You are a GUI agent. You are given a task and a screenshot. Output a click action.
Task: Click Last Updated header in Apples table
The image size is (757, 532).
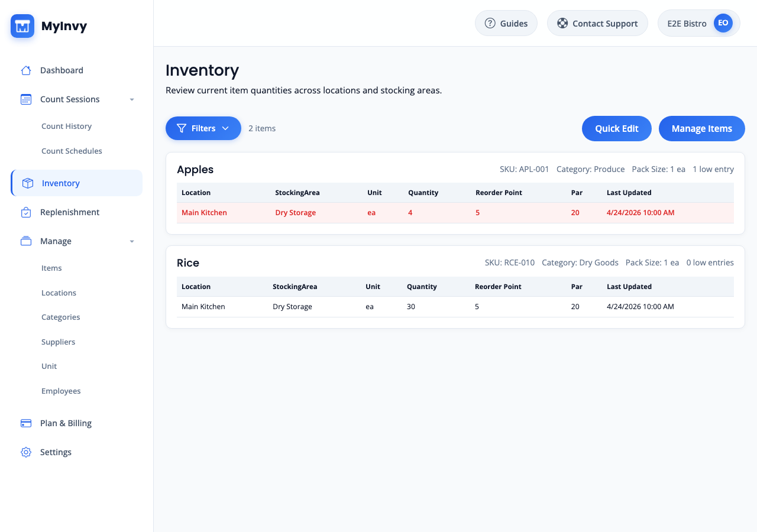[x=629, y=193]
